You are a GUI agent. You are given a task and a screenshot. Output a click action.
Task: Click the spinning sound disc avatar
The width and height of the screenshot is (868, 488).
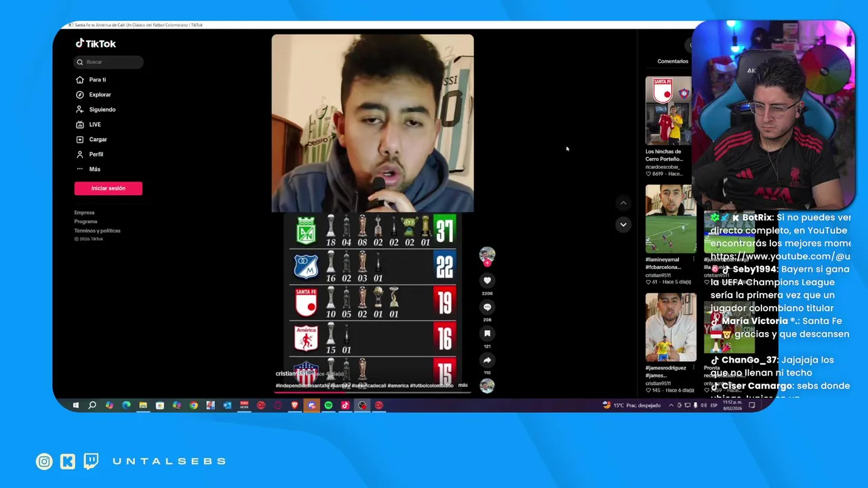pos(487,386)
